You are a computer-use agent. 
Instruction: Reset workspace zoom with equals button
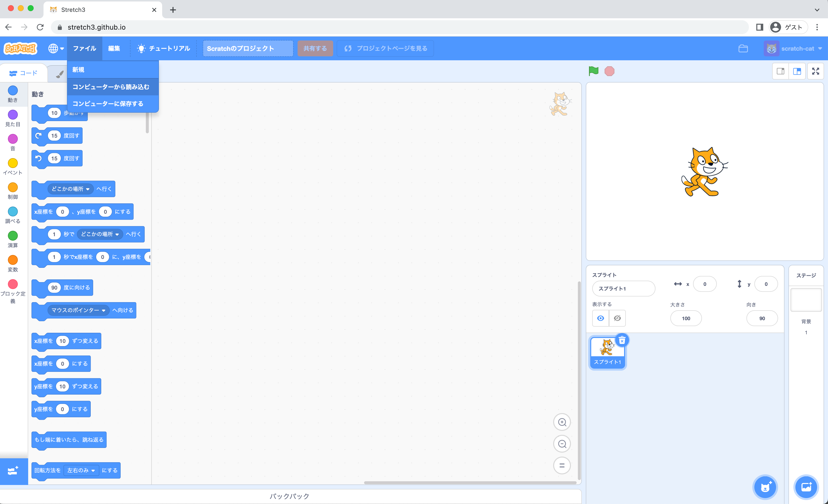(562, 465)
